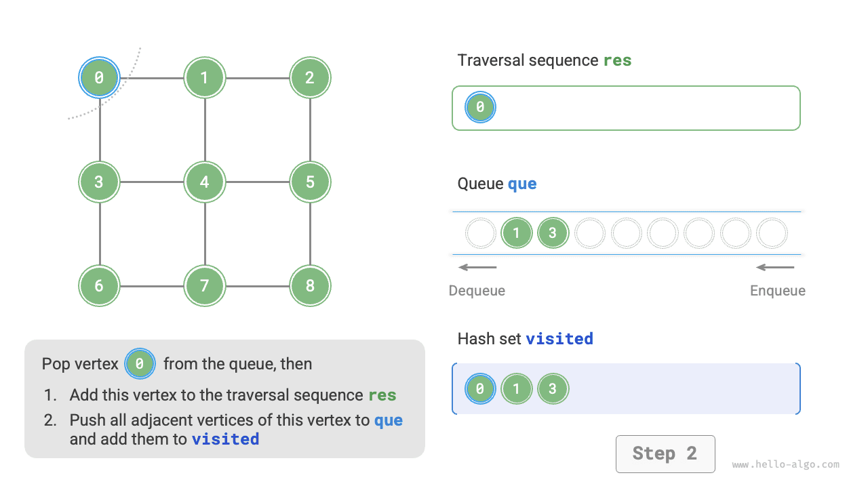The height and width of the screenshot is (488, 868).
Task: Click graph vertex 0 in the grid
Action: coord(100,78)
